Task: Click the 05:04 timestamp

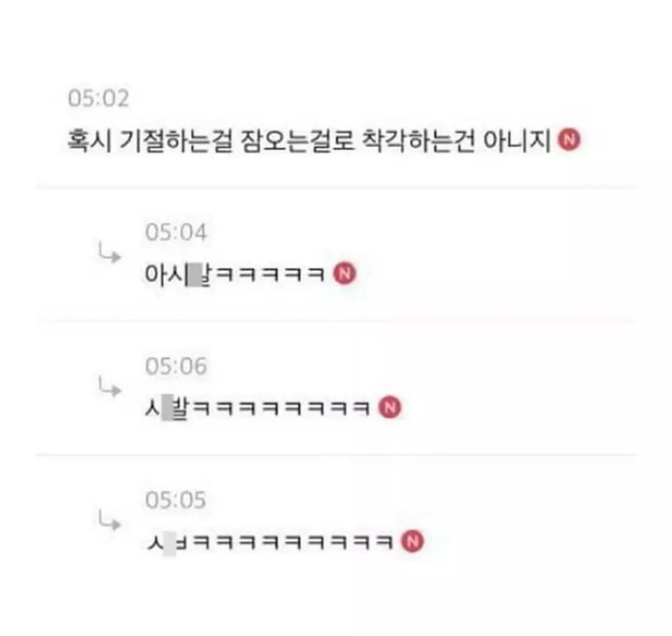Action: click(x=177, y=233)
